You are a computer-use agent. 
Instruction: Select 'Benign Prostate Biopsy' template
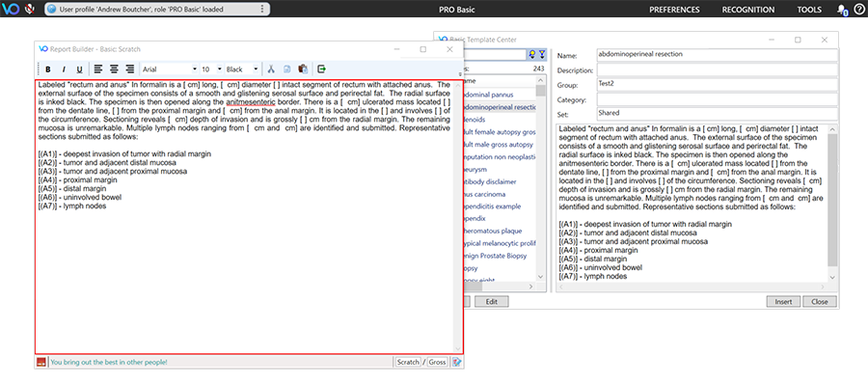(x=500, y=256)
